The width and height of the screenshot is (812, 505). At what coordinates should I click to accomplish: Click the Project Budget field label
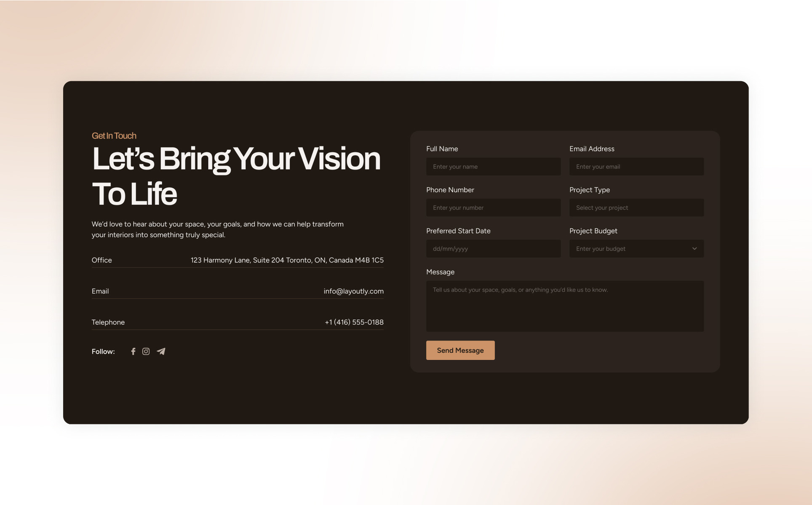pos(593,231)
